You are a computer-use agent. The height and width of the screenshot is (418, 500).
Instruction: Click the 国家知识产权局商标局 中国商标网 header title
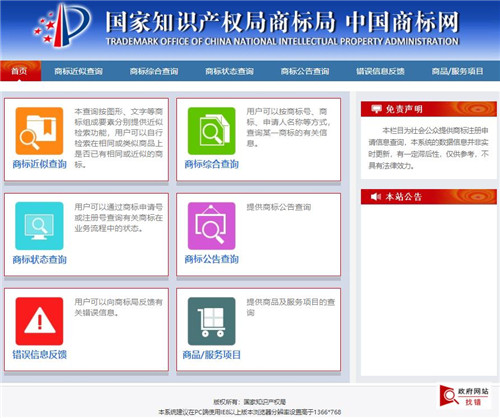click(282, 22)
